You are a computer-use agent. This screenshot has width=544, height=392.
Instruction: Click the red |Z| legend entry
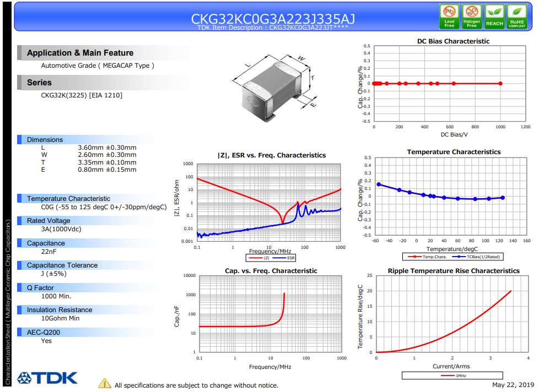(x=259, y=258)
